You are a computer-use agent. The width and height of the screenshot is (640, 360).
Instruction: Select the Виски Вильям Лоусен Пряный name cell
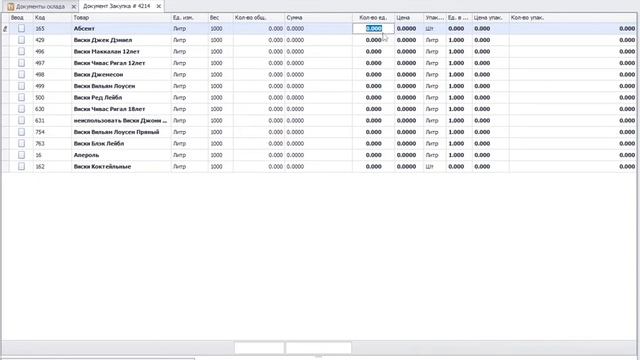(x=122, y=132)
